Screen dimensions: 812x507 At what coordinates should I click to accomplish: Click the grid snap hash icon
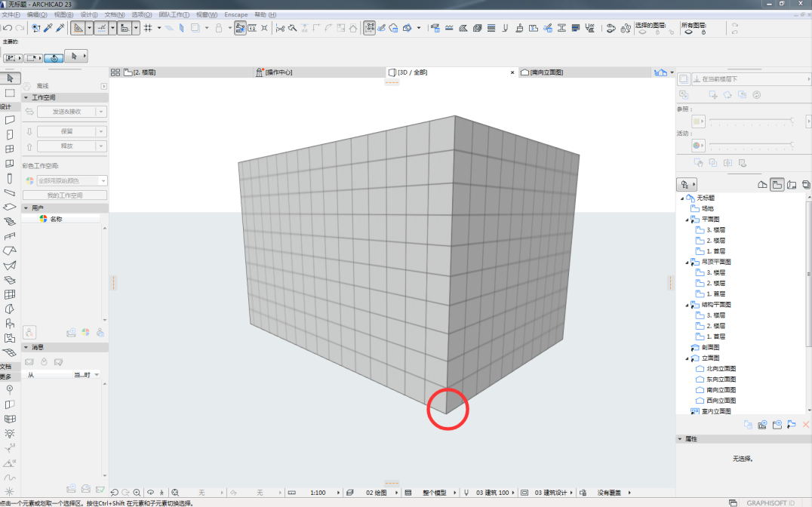click(148, 28)
